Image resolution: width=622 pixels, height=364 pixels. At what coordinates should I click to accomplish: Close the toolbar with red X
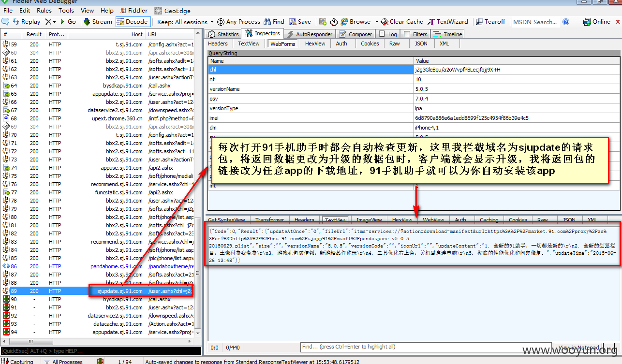[x=617, y=22]
